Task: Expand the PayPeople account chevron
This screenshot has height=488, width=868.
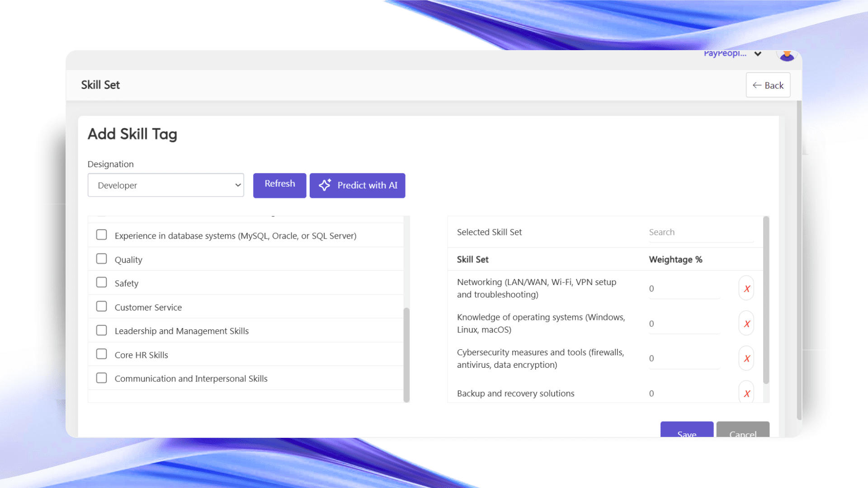Action: (x=758, y=54)
